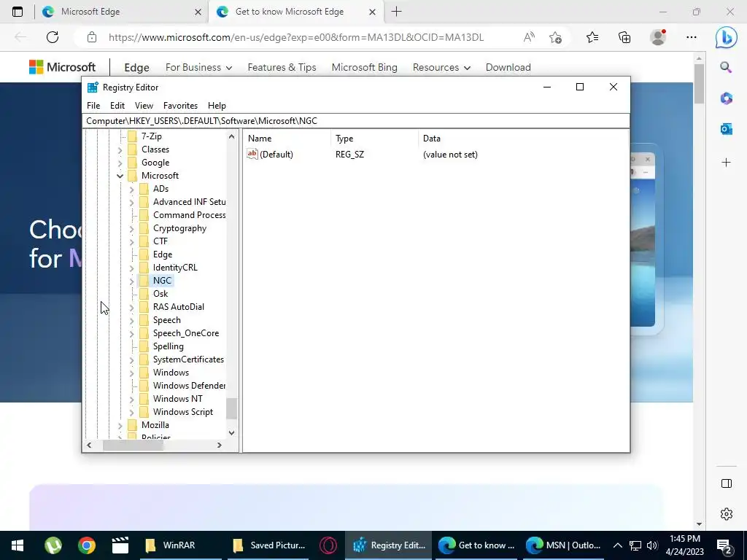Image resolution: width=747 pixels, height=560 pixels.
Task: Open the View menu in Registry Editor
Action: [x=144, y=106]
